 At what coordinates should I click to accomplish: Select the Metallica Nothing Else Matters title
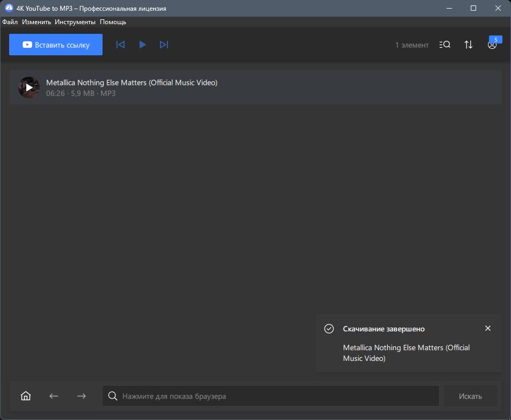pos(132,83)
